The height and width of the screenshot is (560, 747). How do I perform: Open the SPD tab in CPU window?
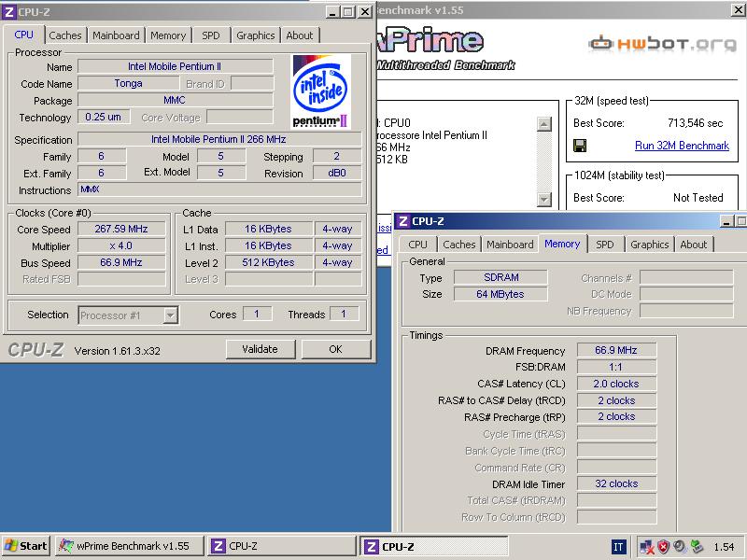[211, 35]
